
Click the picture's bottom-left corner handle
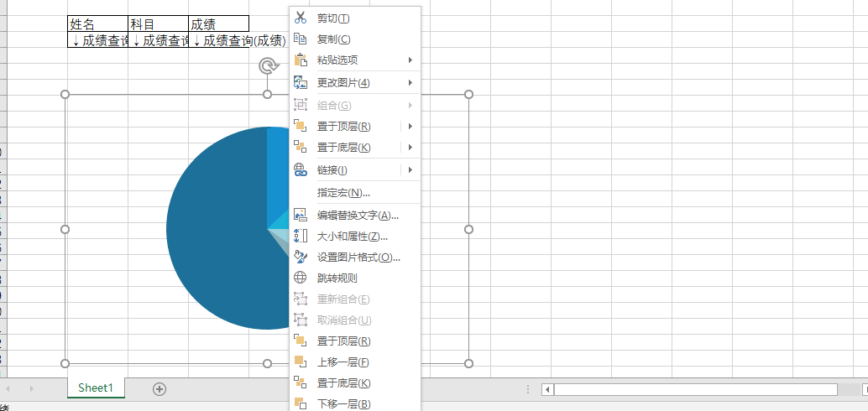tap(65, 363)
